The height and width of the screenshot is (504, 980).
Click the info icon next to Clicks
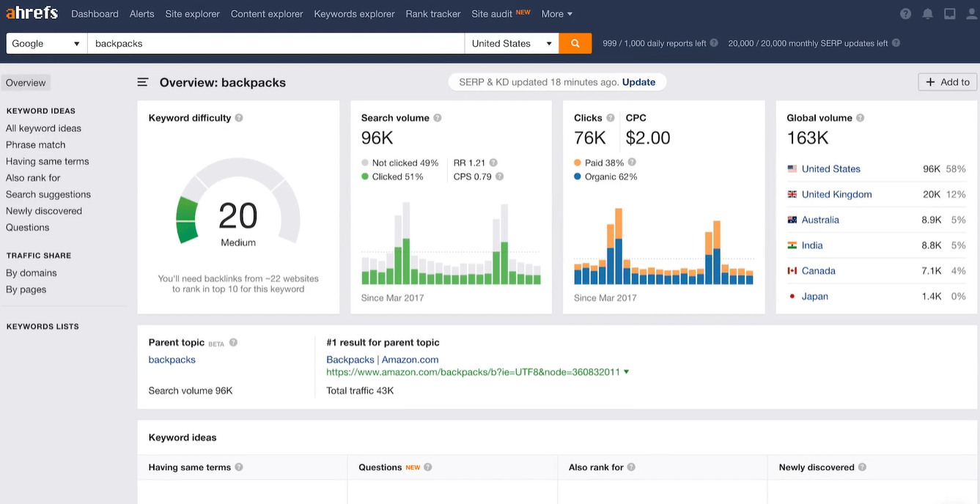point(611,118)
